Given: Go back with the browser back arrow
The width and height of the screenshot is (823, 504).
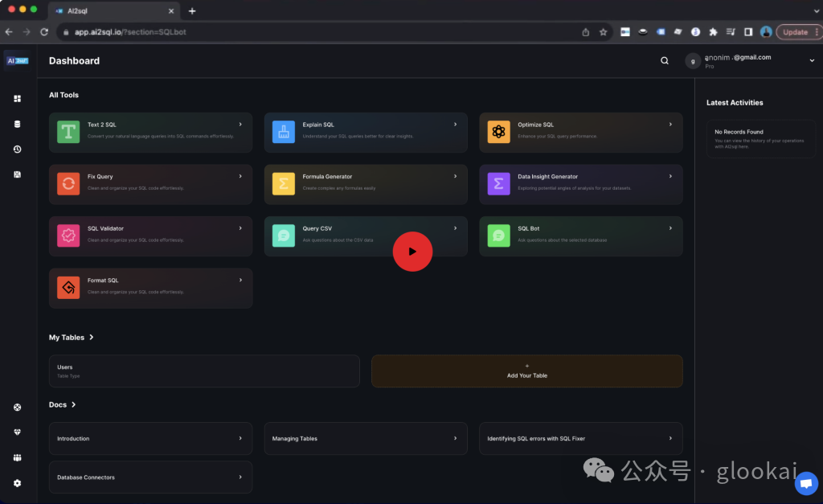Looking at the screenshot, I should pyautogui.click(x=9, y=32).
